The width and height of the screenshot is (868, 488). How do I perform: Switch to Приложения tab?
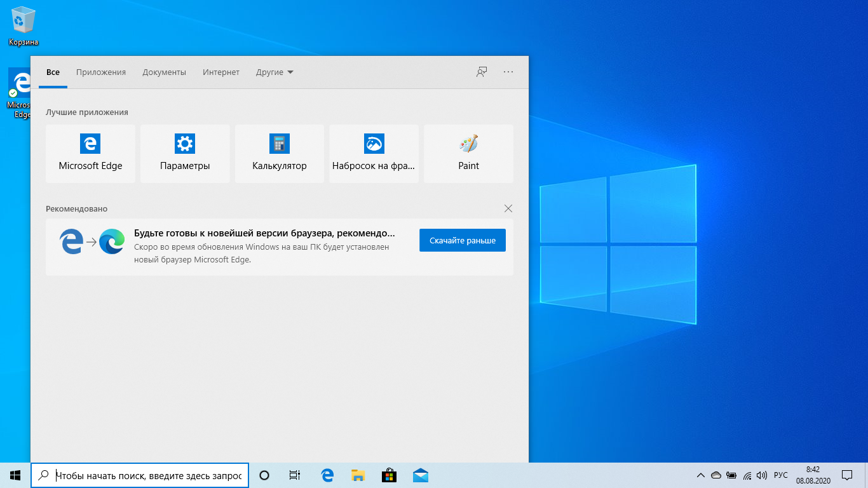[101, 72]
